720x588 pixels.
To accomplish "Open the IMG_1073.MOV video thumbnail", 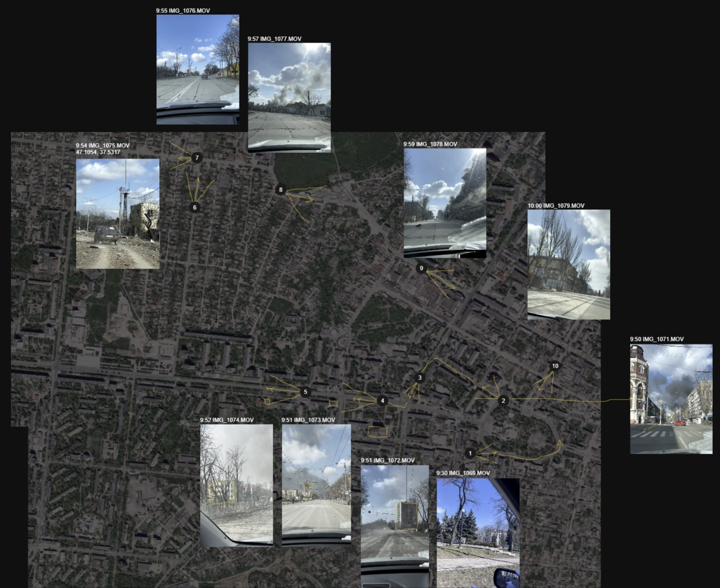I will click(316, 485).
